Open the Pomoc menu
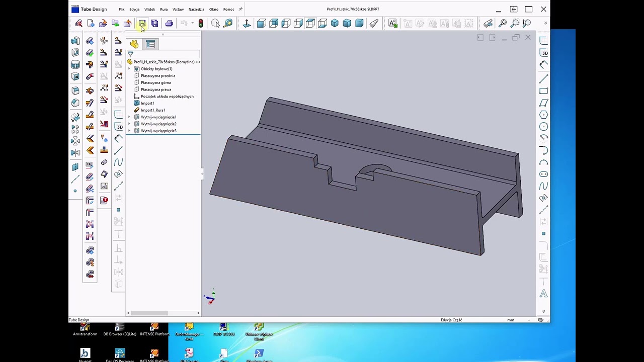Image resolution: width=644 pixels, height=362 pixels. pyautogui.click(x=228, y=9)
